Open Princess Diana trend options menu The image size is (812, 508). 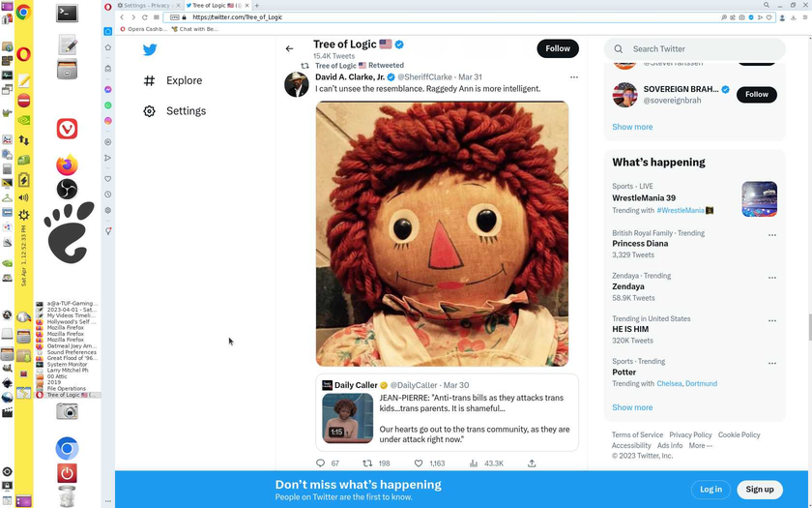click(x=772, y=235)
